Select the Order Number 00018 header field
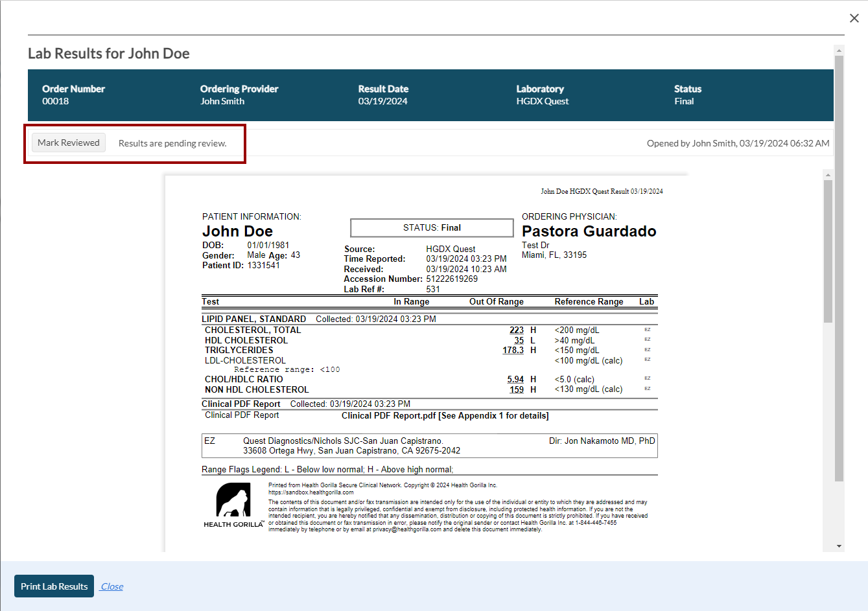This screenshot has height=611, width=868. point(73,95)
